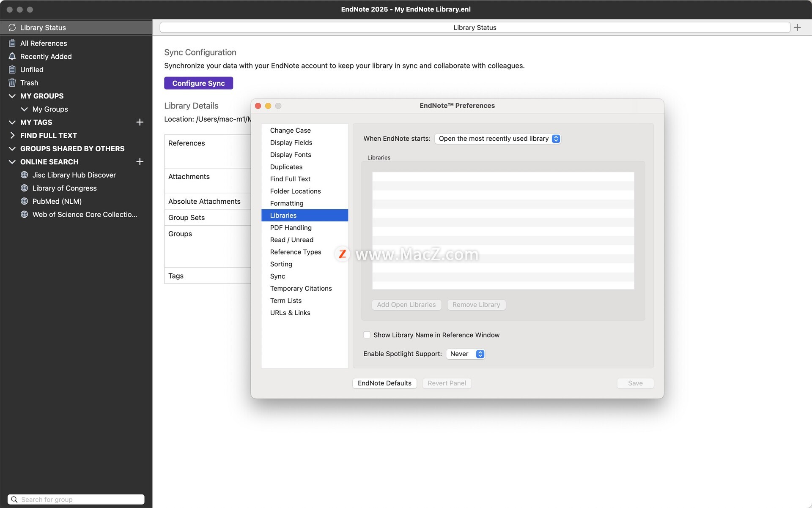The width and height of the screenshot is (812, 508).
Task: Open Library of Congress online search
Action: (76, 188)
